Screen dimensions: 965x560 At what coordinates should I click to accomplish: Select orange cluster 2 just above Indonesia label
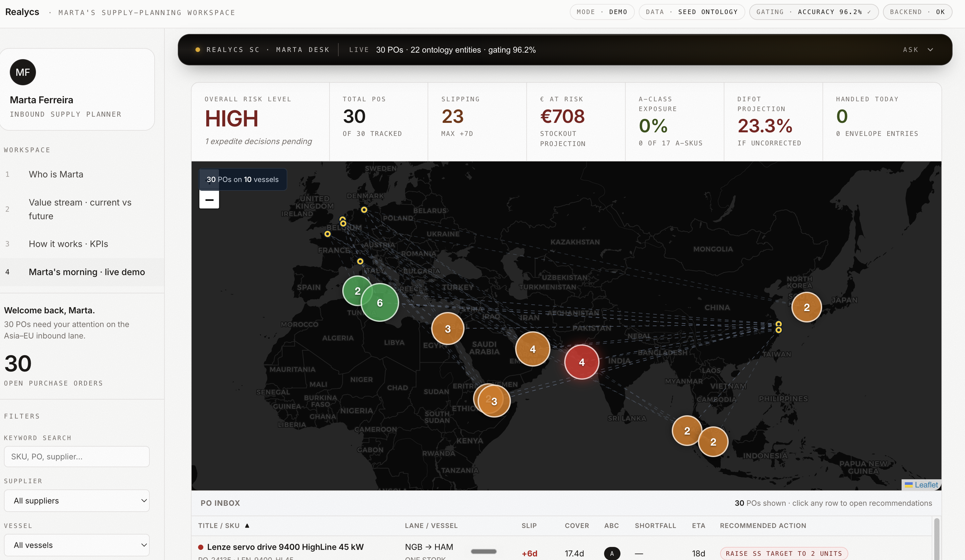point(713,442)
